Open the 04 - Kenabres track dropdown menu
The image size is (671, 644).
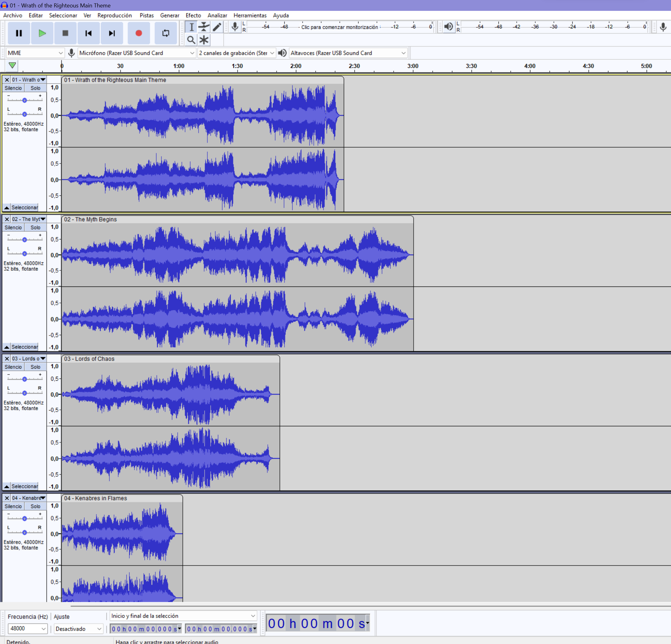pos(29,498)
